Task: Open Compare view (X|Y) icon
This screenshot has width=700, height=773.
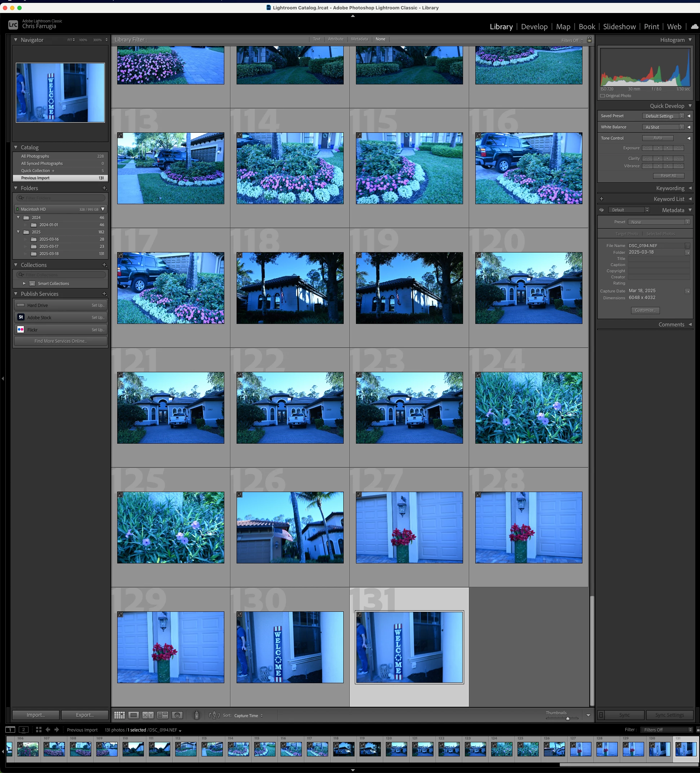Action: point(148,715)
